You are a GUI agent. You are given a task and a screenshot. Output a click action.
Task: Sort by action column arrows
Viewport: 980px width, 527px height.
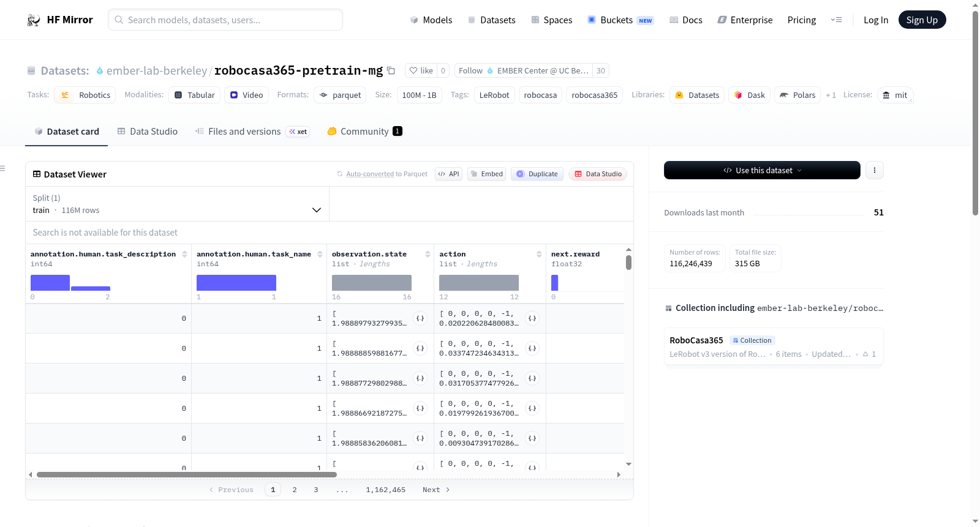pyautogui.click(x=539, y=254)
